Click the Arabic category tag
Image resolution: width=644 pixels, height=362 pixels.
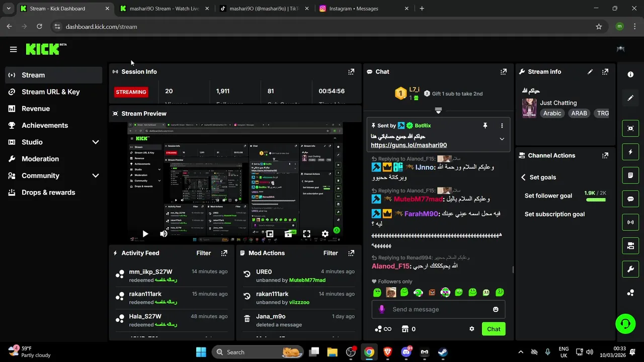(x=552, y=113)
